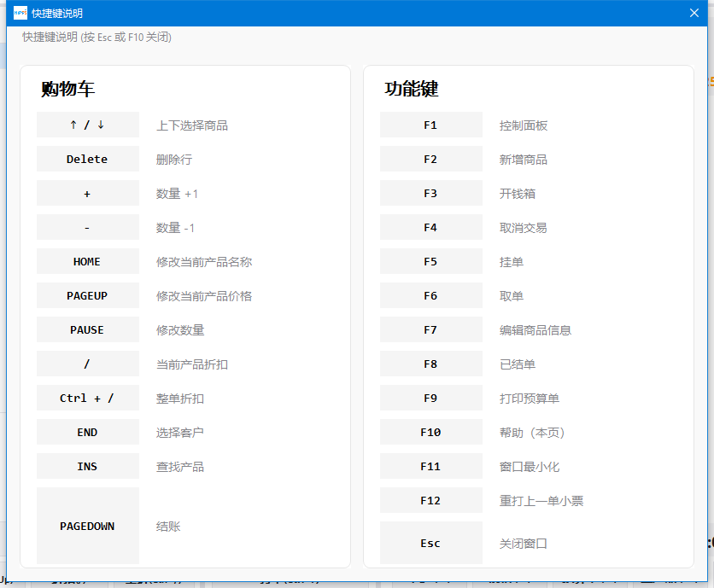The height and width of the screenshot is (588, 714).
Task: Click the 数量 -1 description
Action: [175, 228]
